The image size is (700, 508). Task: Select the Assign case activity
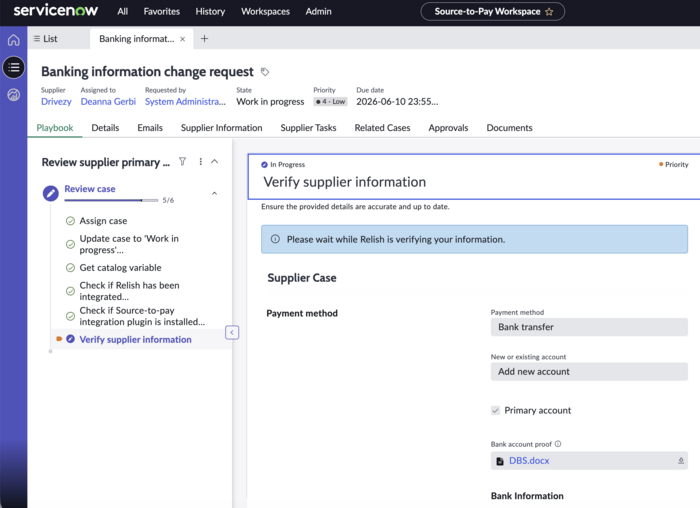coord(103,221)
